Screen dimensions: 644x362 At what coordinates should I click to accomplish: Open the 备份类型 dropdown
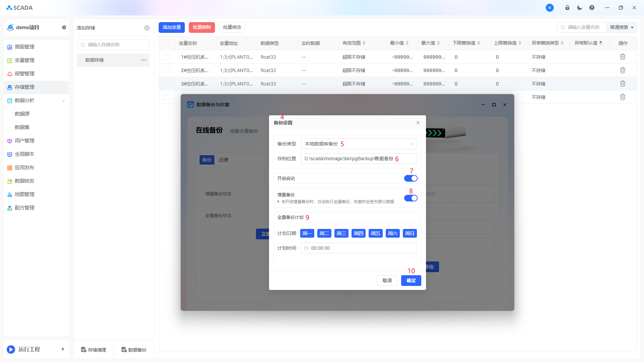click(x=359, y=144)
